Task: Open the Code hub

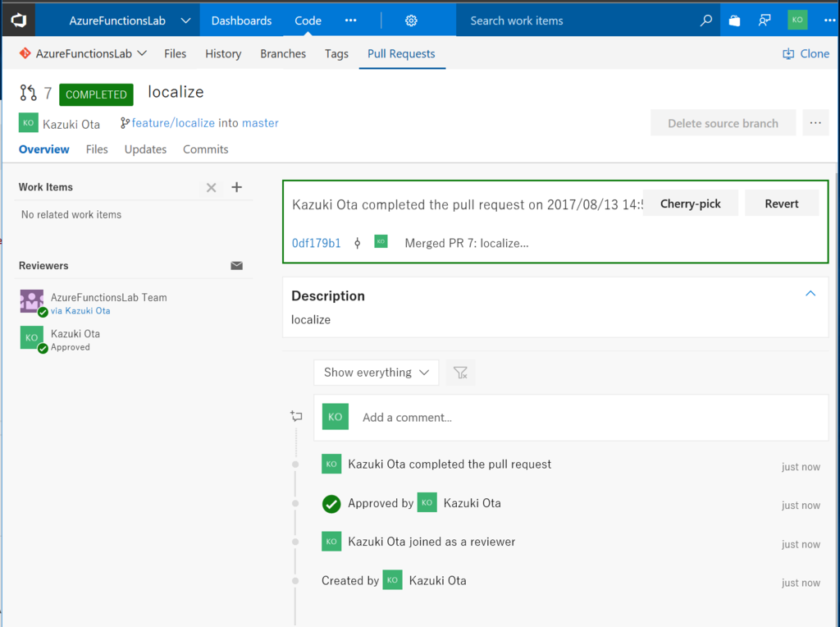Action: [x=308, y=21]
